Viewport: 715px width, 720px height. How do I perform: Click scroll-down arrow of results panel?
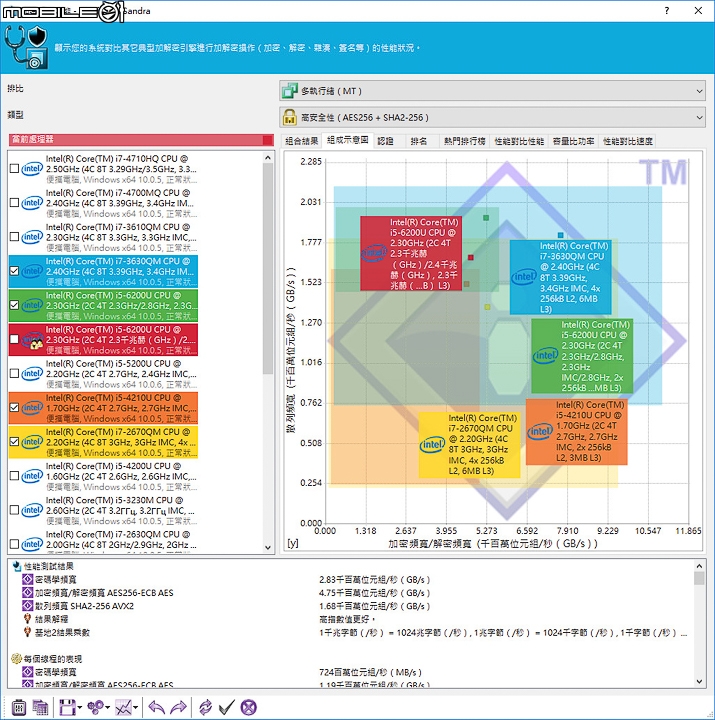[699, 682]
